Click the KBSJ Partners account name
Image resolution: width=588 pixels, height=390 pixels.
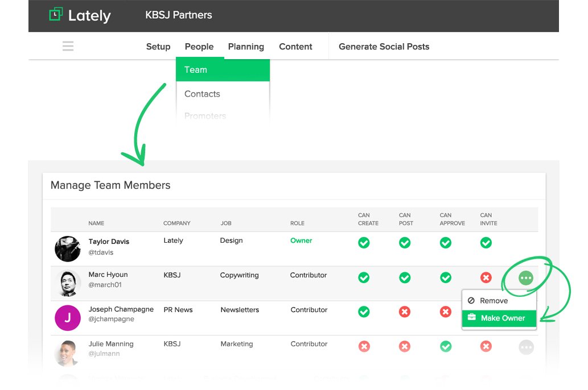[x=179, y=15]
